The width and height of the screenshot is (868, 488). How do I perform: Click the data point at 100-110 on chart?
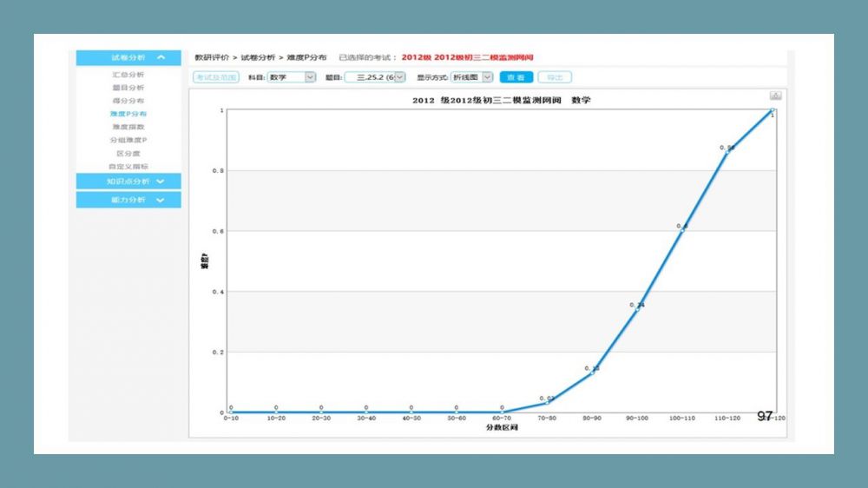pos(682,230)
